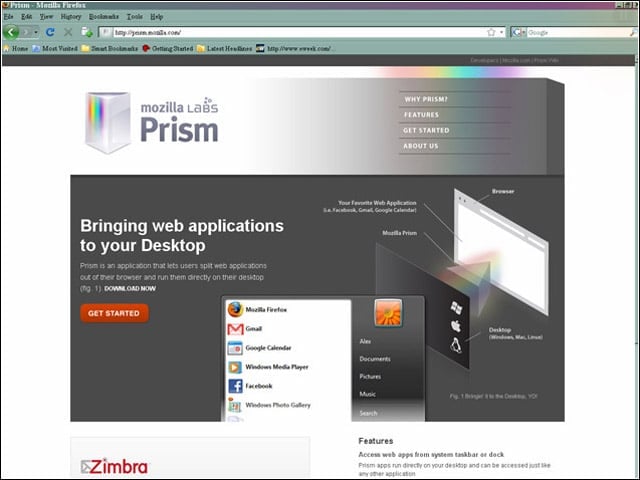Viewport: 640px width, 480px height.
Task: Open the Help menu
Action: (x=157, y=17)
